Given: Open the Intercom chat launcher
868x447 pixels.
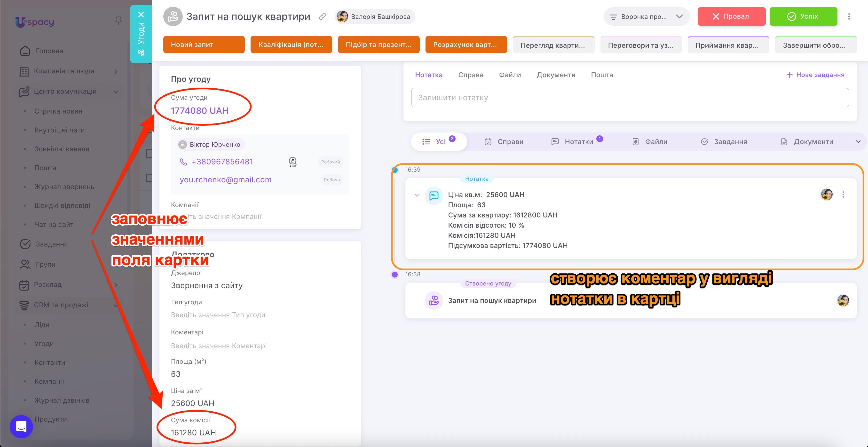Looking at the screenshot, I should [21, 426].
